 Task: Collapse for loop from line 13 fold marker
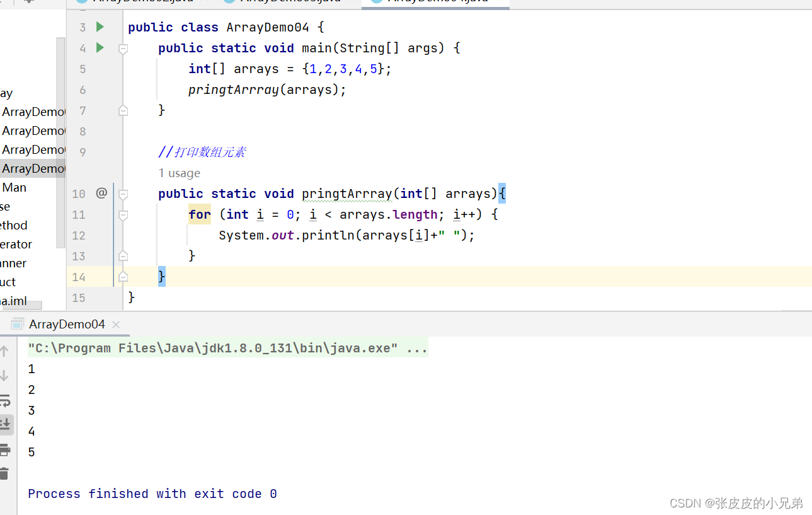point(123,256)
